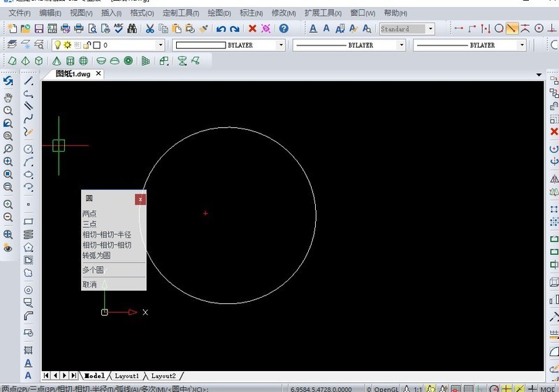
Task: Click the Redo arrow icon
Action: pos(234,29)
